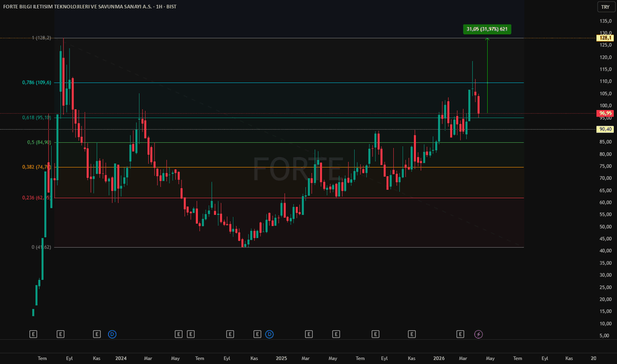
Task: Click the 2026 label on time axis
Action: [x=439, y=358]
